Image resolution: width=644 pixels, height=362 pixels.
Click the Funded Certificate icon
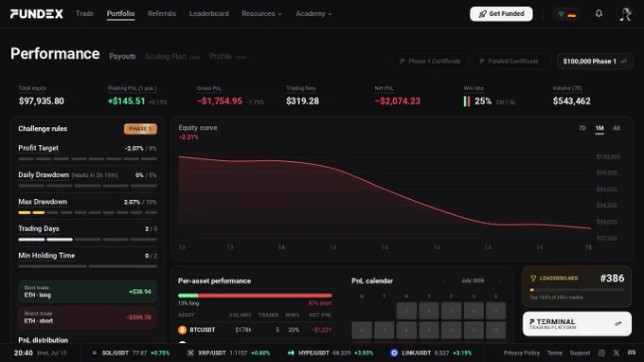[481, 62]
